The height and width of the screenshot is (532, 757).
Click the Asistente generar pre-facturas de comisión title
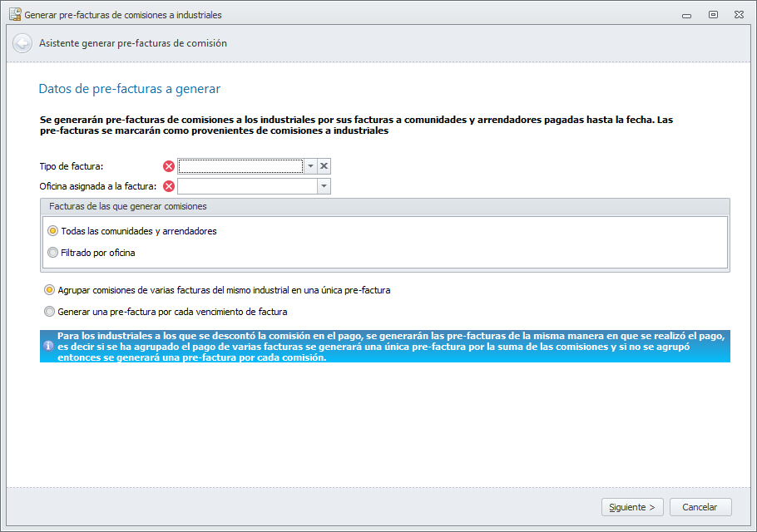pos(133,43)
